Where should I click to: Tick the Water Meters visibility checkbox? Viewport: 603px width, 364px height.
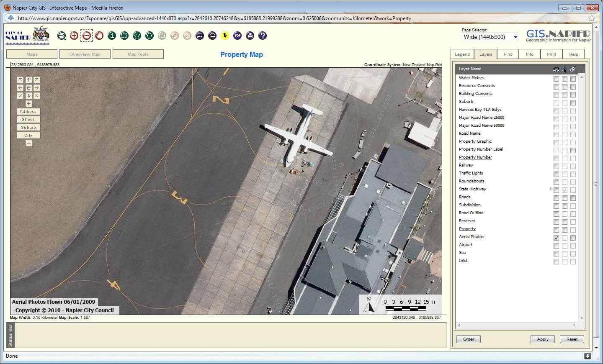point(556,79)
